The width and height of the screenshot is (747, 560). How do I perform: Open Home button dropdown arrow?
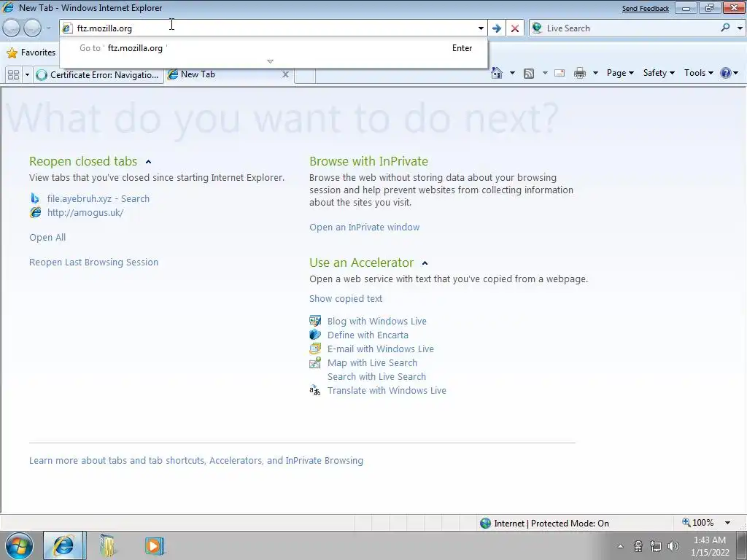click(512, 73)
